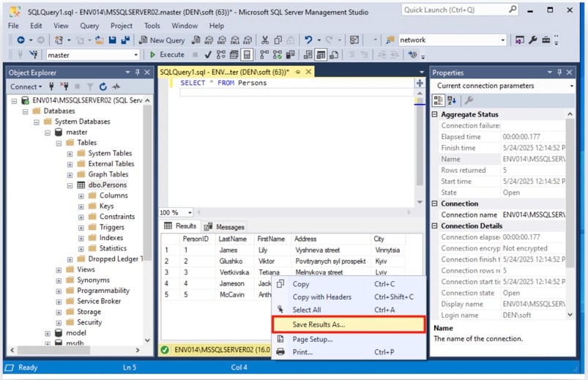Open the master database dropdown
Screen dimensions: 588x380
pos(135,55)
